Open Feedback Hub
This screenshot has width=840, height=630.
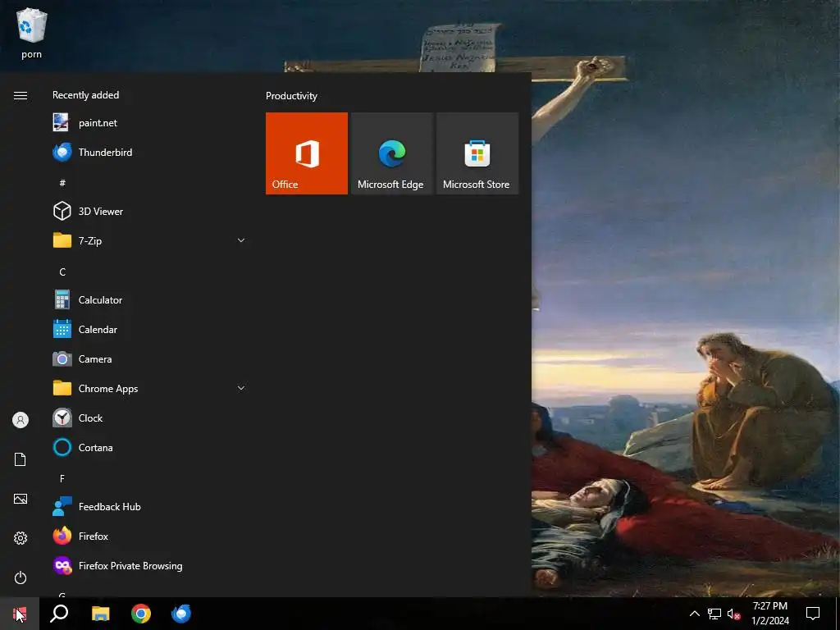(150, 506)
